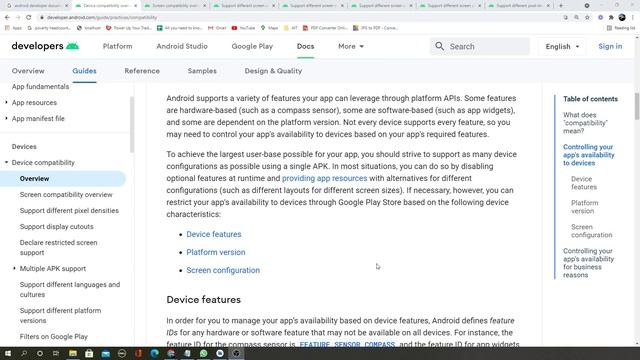640x360 pixels.
Task: Open the Windows Start menu
Action: point(8,353)
